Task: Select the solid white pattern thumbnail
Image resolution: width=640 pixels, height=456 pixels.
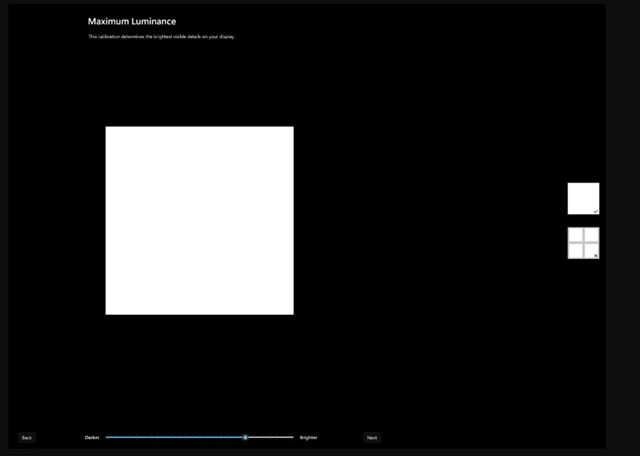Action: coord(583,198)
